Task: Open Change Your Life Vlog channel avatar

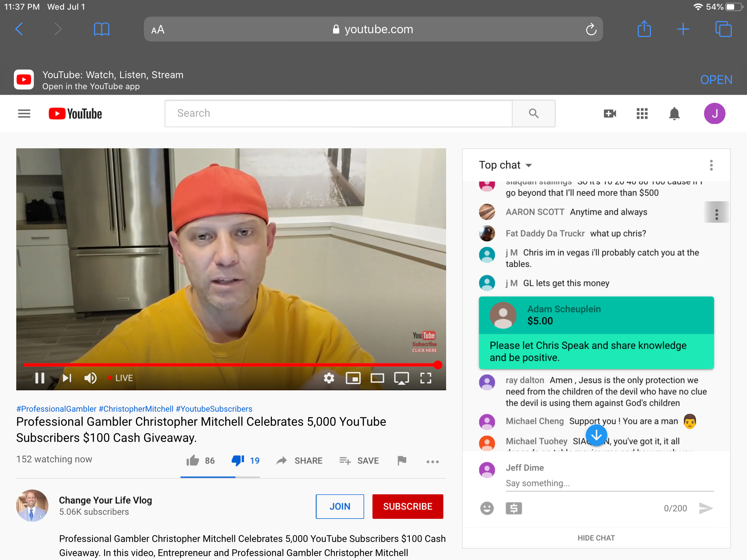Action: pyautogui.click(x=32, y=505)
